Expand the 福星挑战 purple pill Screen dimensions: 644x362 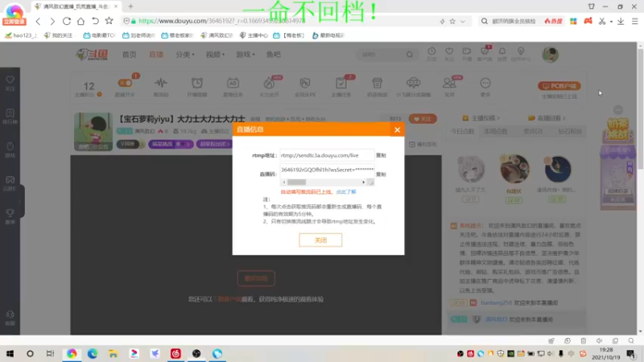(171, 144)
